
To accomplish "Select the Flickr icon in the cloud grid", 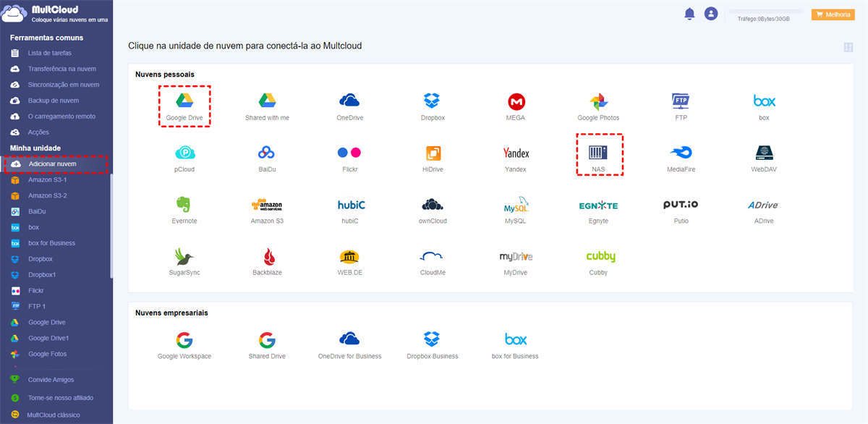I will pos(349,152).
